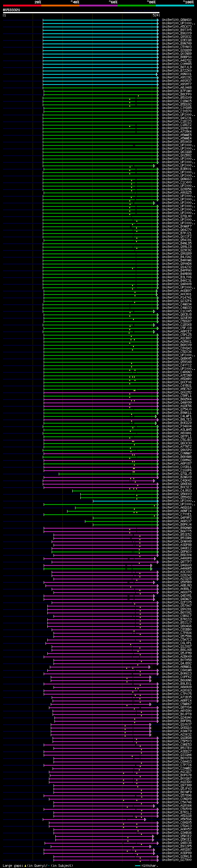Select hit UniRef100_A3AKT9
This screenshot has width=197, height=868.
[x=176, y=731]
